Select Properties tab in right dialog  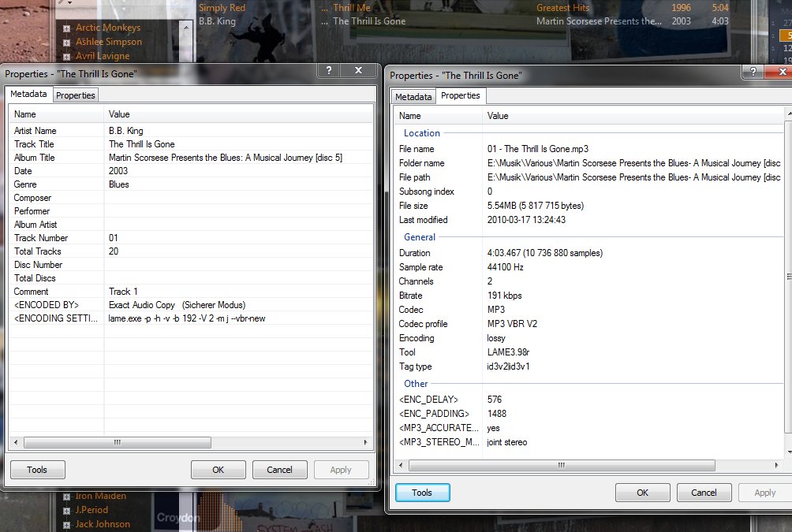click(460, 95)
